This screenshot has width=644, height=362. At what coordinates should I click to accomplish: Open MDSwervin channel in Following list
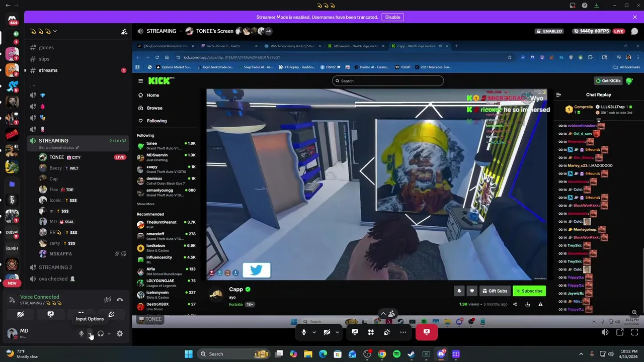click(x=167, y=157)
